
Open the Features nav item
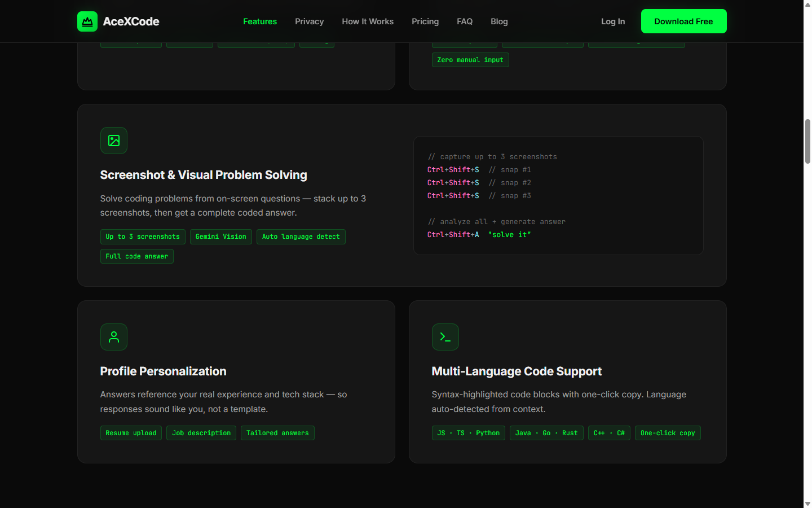click(260, 21)
